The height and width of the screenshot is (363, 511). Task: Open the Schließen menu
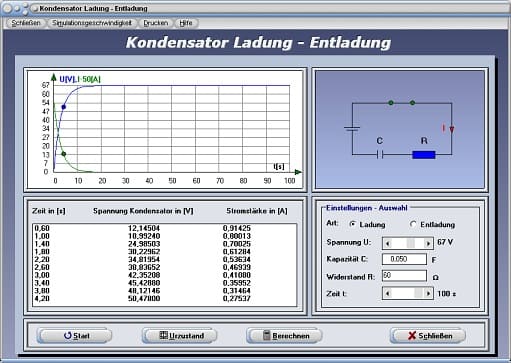26,23
